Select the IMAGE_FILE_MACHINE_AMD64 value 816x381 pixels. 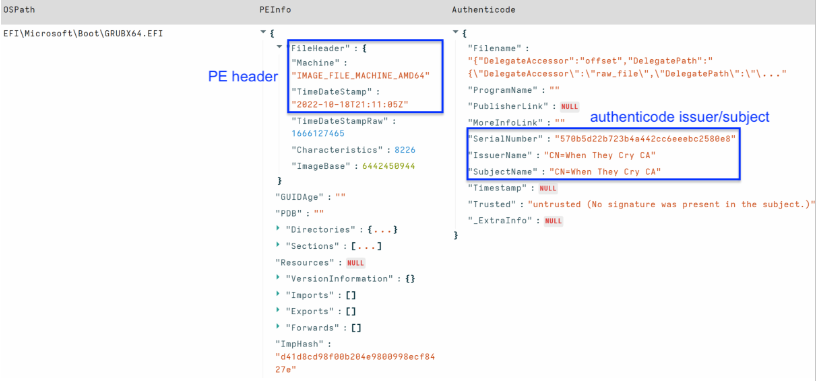click(361, 75)
